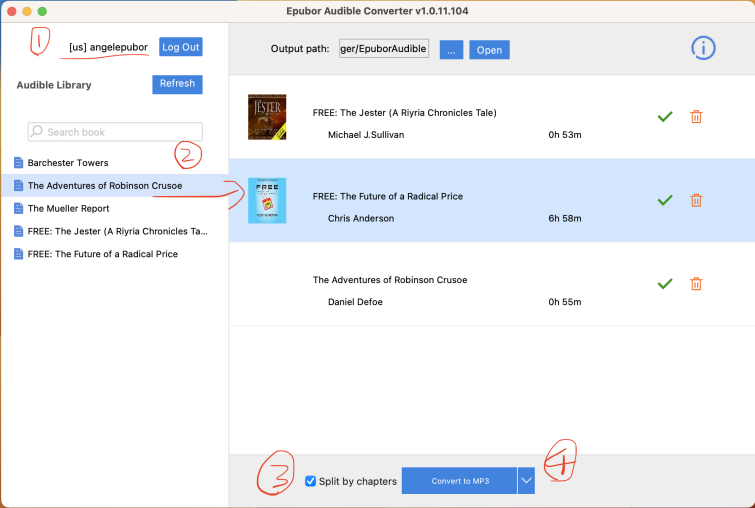Click green checkmark of Robinson Crusoe row
Viewport: 755px width, 508px height.
coord(664,284)
